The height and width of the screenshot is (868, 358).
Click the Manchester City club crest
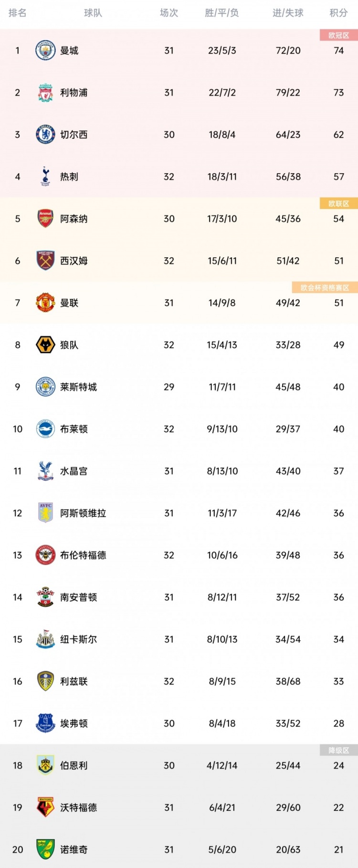click(45, 51)
